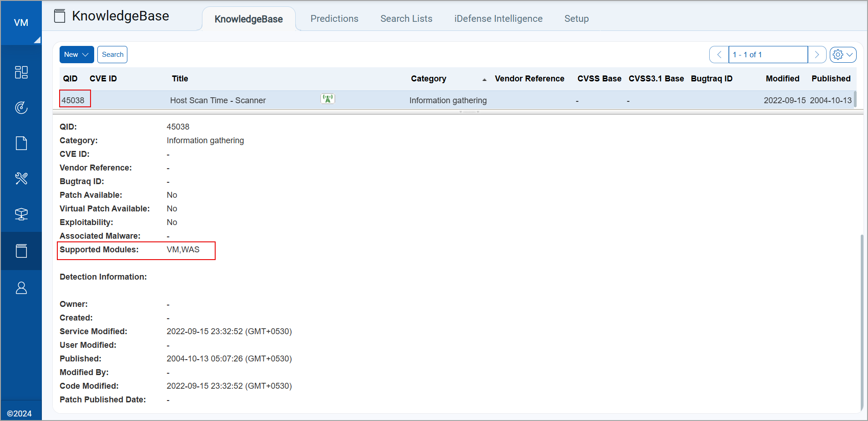
Task: Sort by Title column header
Action: coord(180,79)
